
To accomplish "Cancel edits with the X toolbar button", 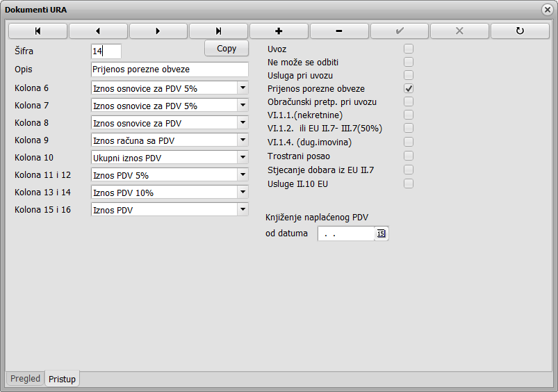I will [460, 31].
